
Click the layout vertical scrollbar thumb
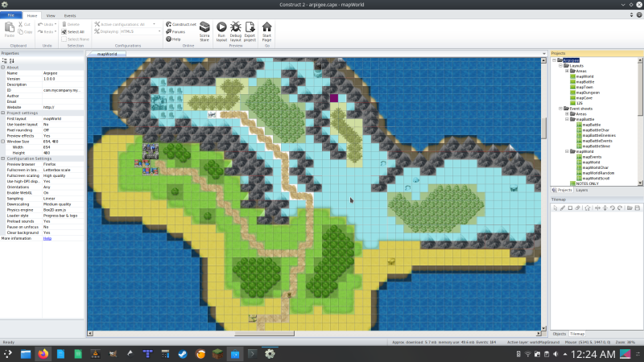point(544,129)
